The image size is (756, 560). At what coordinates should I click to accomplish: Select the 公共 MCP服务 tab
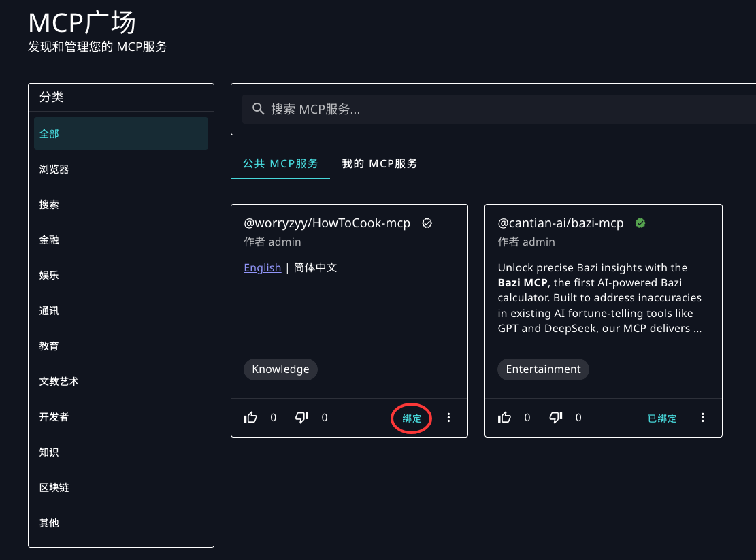(280, 163)
